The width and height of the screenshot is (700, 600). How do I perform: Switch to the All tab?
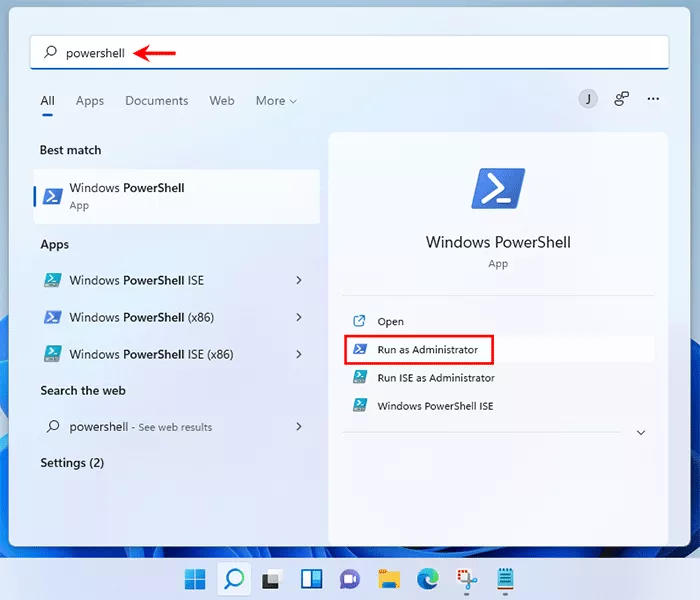47,101
